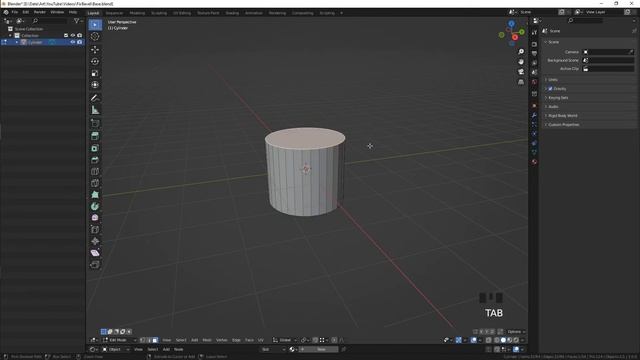
Task: Select the Annotate tool
Action: tap(95, 98)
